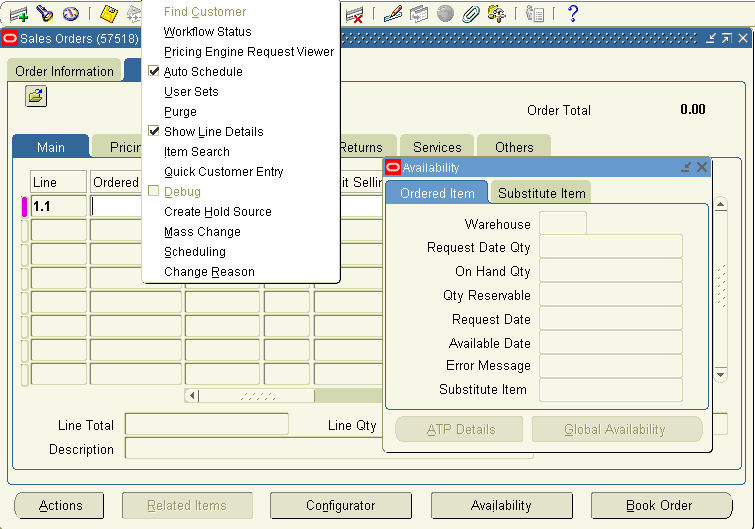Toggle the Auto Schedule menu checkbox
Image resolution: width=755 pixels, height=529 pixels.
pyautogui.click(x=154, y=71)
